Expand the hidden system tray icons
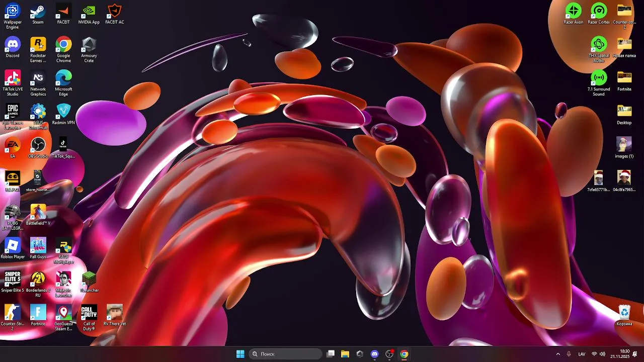The image size is (644, 362). click(558, 354)
